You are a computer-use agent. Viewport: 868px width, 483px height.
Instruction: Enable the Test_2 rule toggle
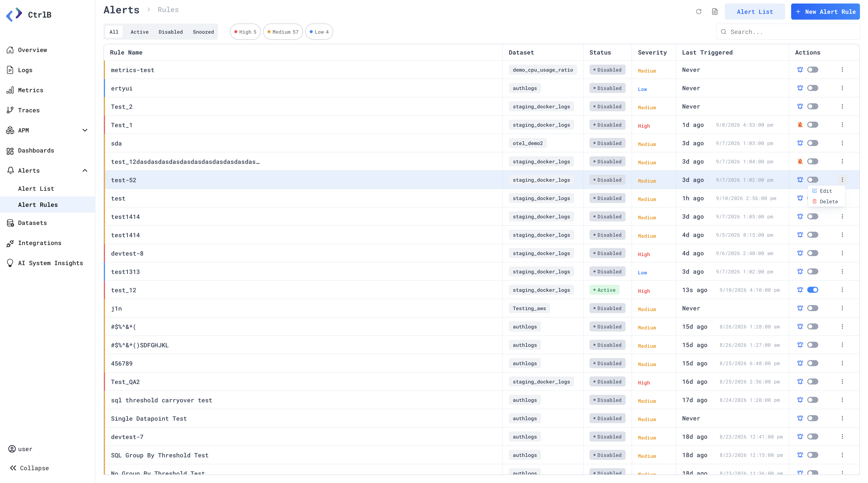[812, 107]
